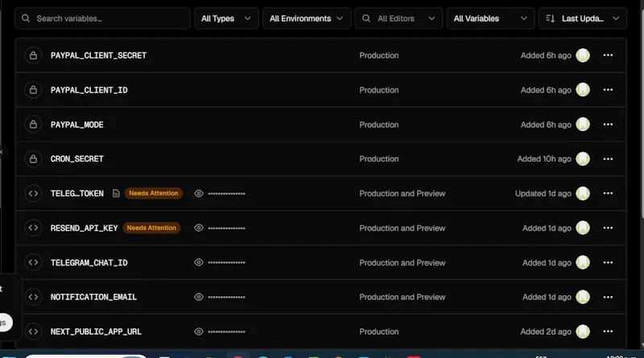Show the TELEGRAM_CHAT_ID hidden value
The height and width of the screenshot is (358, 644).
tap(199, 262)
